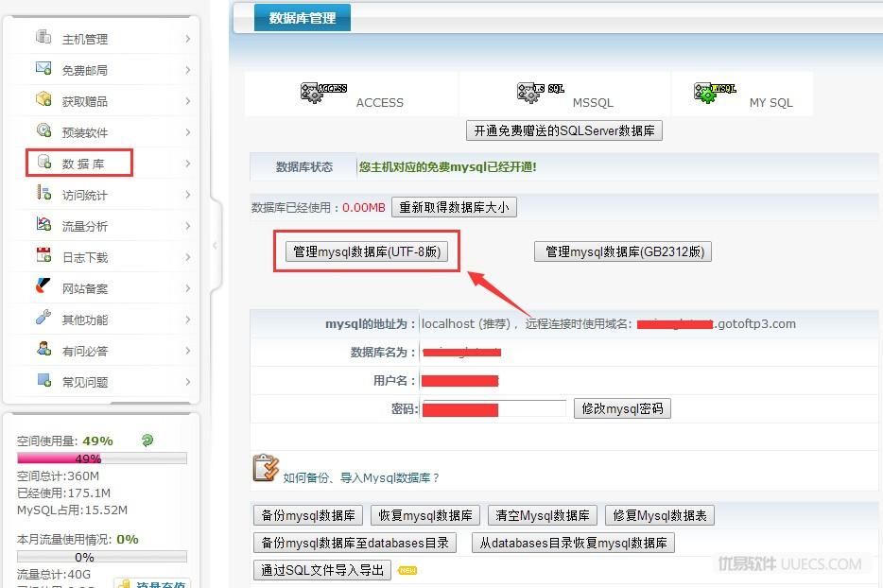The width and height of the screenshot is (883, 588).
Task: Focus the mysql 密码 input field
Action: click(x=493, y=408)
